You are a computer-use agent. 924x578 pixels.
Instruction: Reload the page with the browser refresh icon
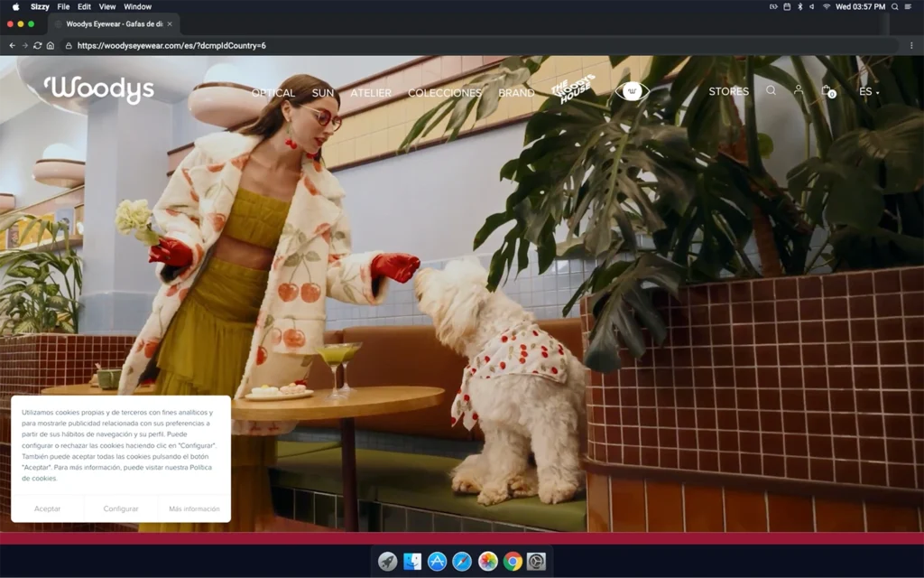click(x=37, y=45)
